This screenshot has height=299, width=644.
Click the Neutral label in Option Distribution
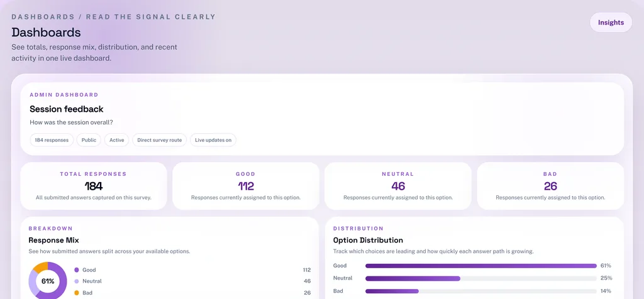coord(343,278)
